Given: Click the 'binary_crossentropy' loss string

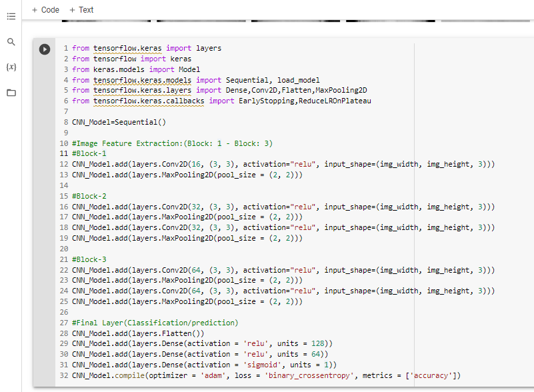Looking at the screenshot, I should 310,375.
